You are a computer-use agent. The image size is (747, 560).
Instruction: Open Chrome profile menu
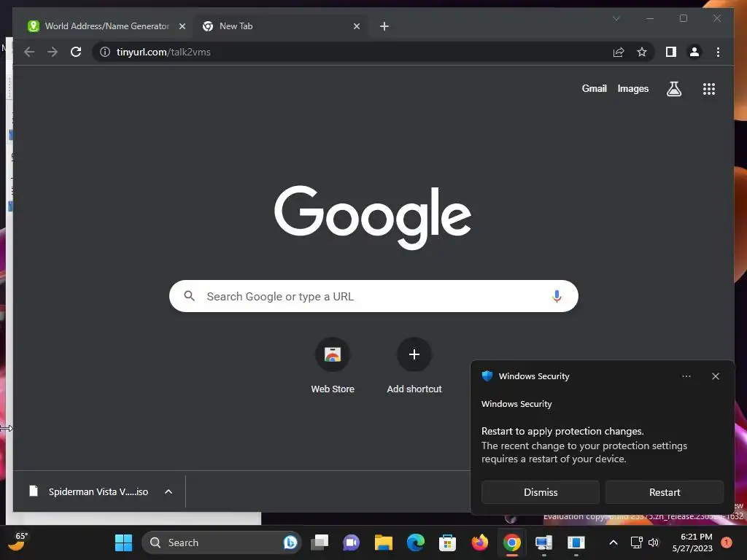coord(694,52)
